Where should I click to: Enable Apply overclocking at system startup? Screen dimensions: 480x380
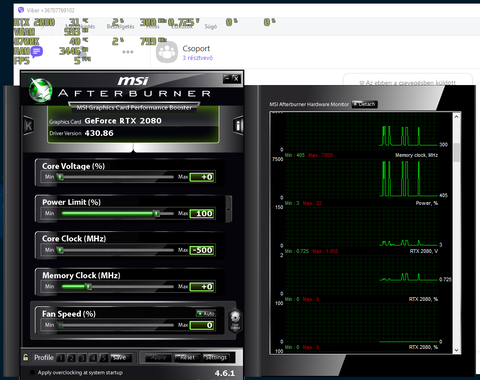(32, 372)
